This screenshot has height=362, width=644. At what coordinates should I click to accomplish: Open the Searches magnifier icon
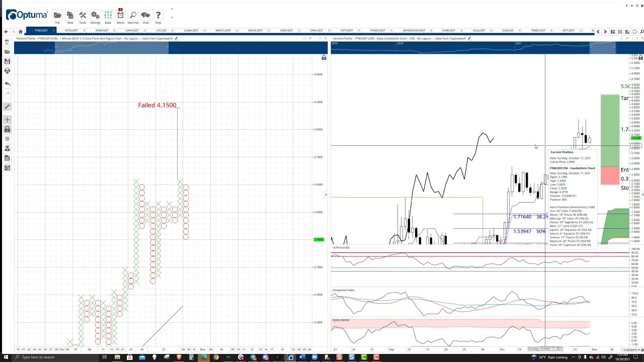[x=133, y=16]
